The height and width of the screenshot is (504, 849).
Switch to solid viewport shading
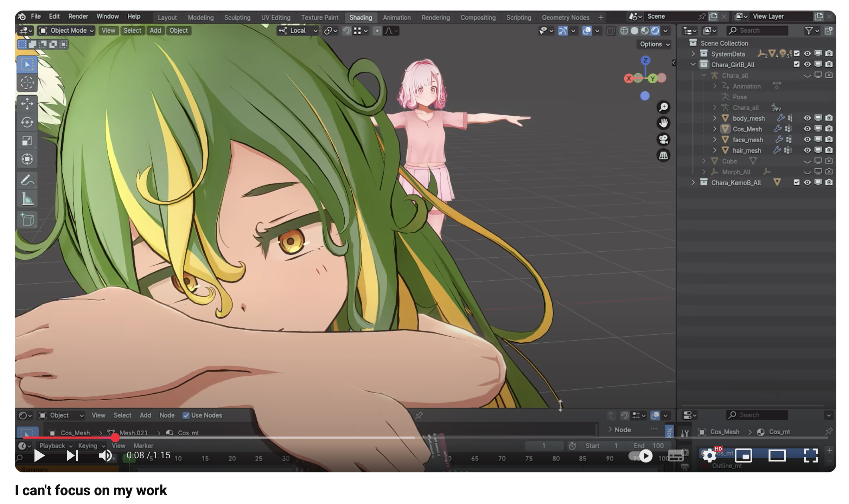[x=634, y=31]
